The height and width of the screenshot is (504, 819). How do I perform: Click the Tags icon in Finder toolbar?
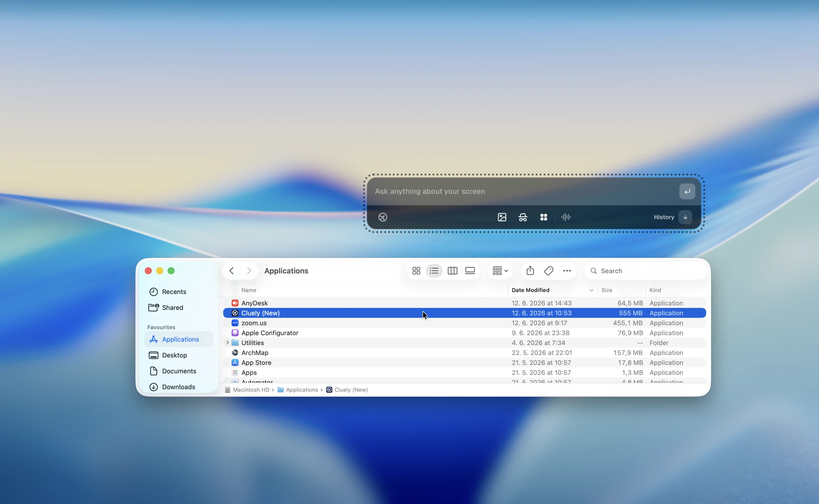click(x=548, y=271)
